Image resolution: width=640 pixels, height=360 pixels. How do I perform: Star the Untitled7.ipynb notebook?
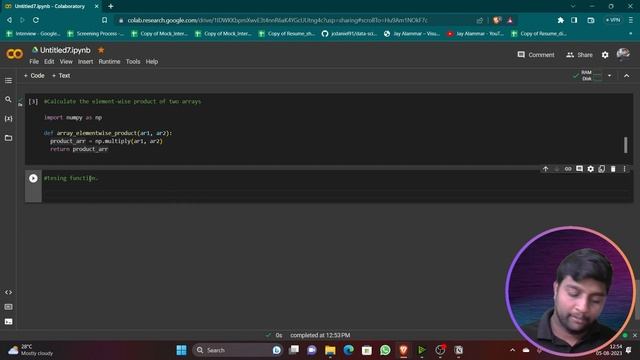tap(101, 50)
